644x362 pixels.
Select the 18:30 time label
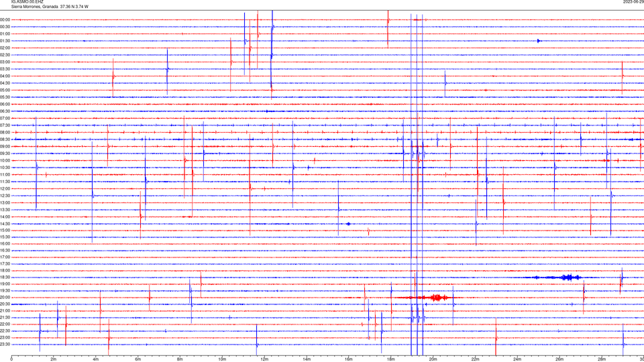pyautogui.click(x=5, y=278)
